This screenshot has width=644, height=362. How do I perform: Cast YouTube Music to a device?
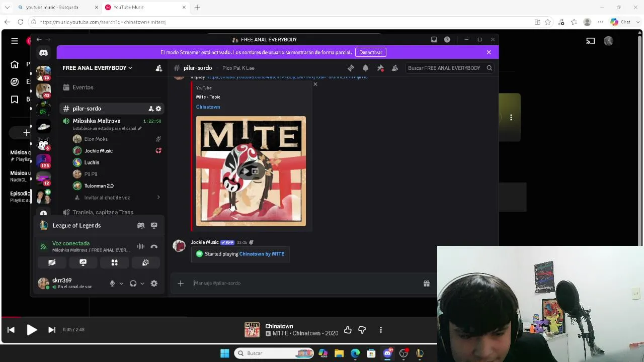click(591, 41)
